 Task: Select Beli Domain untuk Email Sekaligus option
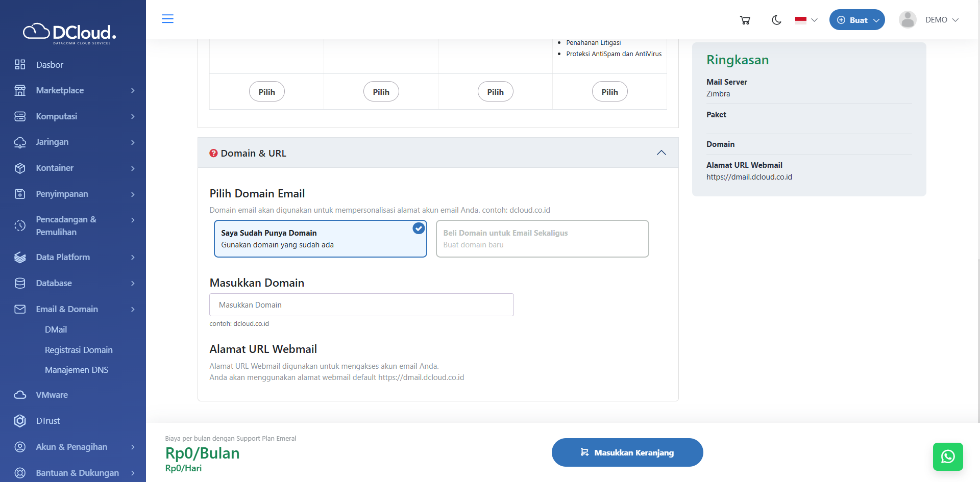[x=542, y=239]
